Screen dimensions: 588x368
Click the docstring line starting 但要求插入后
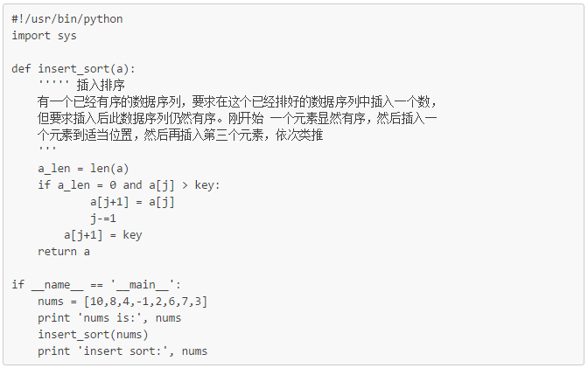(237, 118)
